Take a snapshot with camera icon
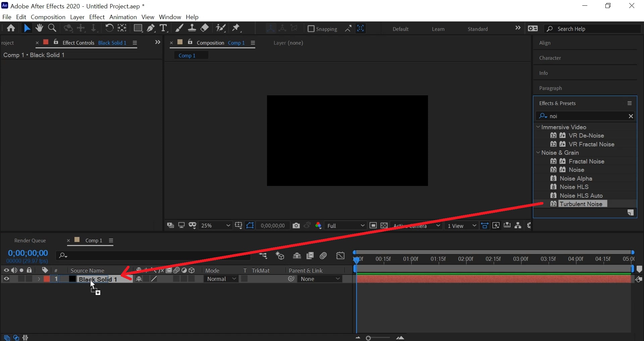 click(296, 226)
